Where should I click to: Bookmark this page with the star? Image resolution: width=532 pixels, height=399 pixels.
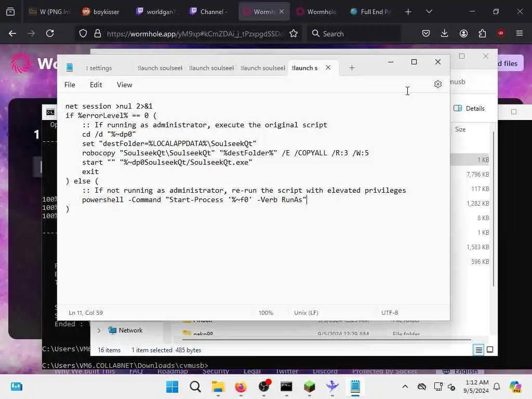[294, 33]
